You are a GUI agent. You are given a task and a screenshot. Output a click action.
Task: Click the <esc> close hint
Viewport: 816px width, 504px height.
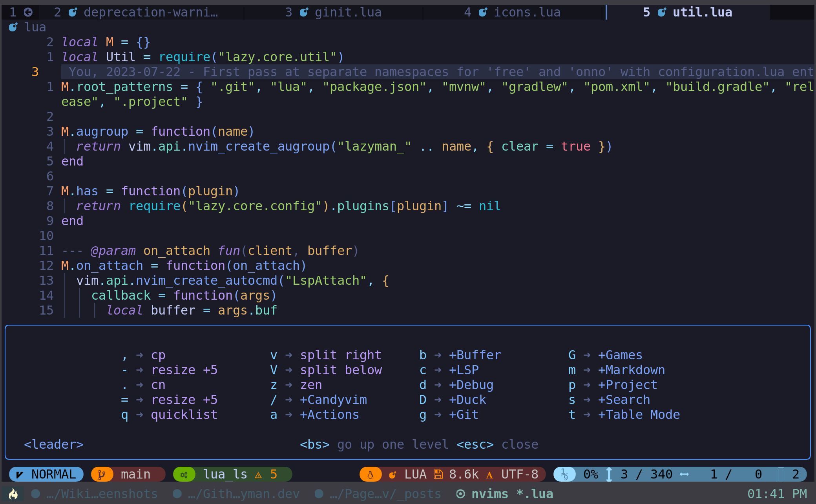tap(497, 444)
